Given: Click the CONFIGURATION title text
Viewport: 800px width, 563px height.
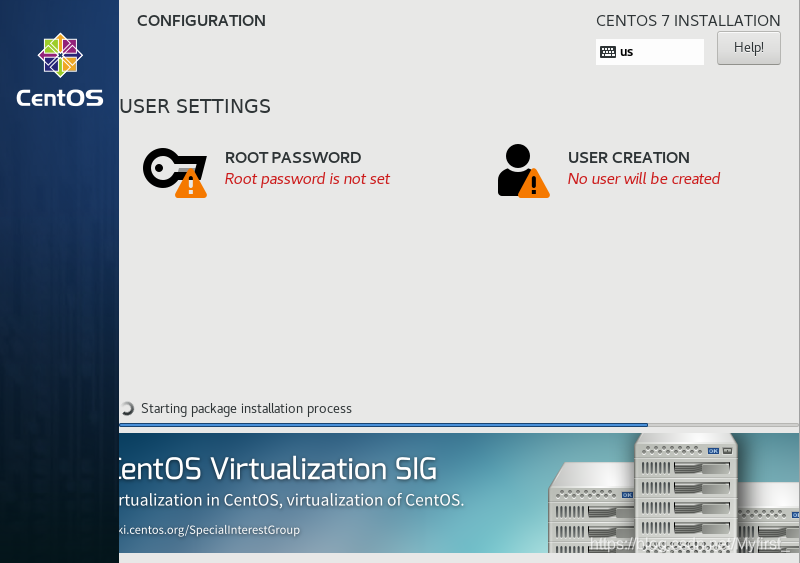Looking at the screenshot, I should tap(202, 20).
